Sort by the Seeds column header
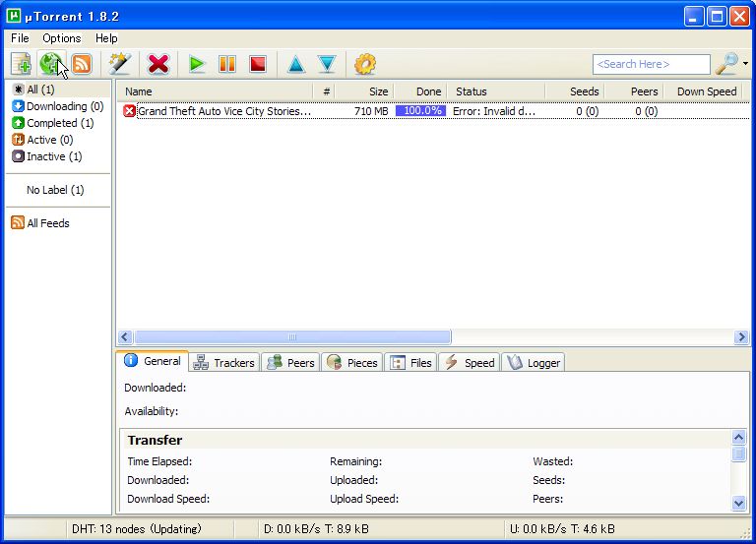This screenshot has height=544, width=756. coord(575,91)
